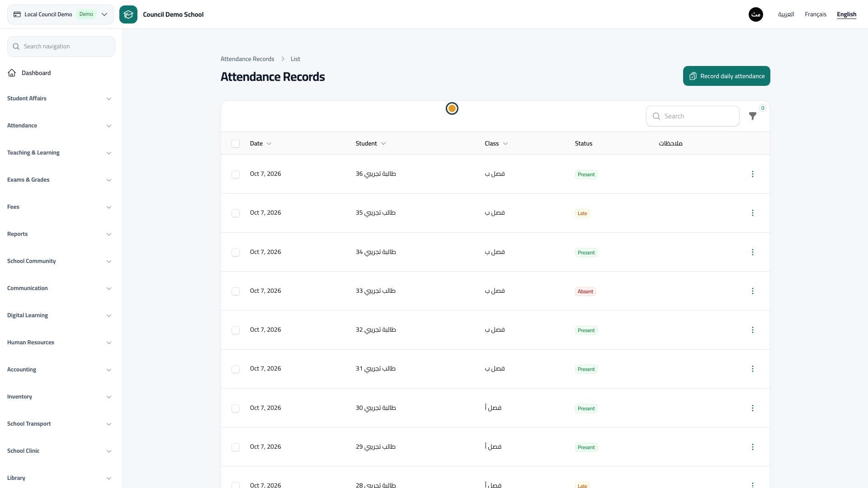Expand the Attendance sidebar section
This screenshot has width=868, height=488.
click(x=59, y=126)
